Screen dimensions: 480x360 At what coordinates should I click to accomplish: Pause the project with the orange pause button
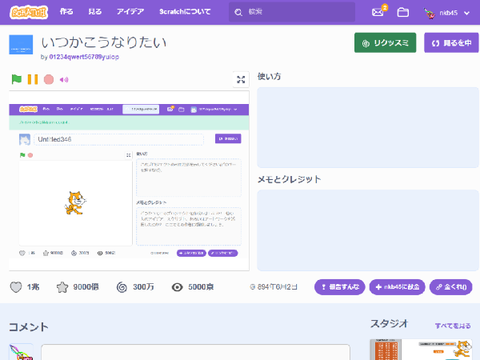[x=33, y=79]
